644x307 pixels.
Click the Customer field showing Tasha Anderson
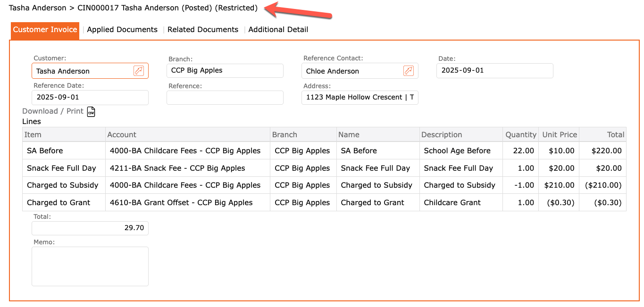pyautogui.click(x=90, y=71)
